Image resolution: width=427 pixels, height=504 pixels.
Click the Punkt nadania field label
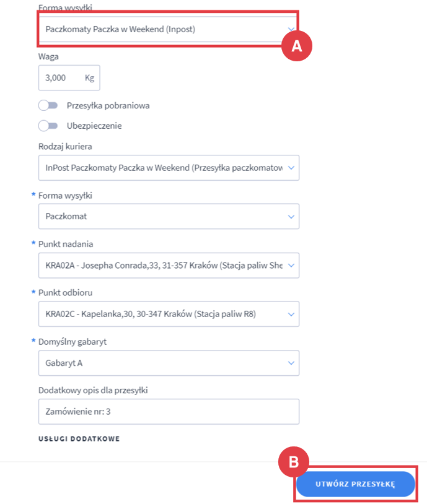point(66,244)
